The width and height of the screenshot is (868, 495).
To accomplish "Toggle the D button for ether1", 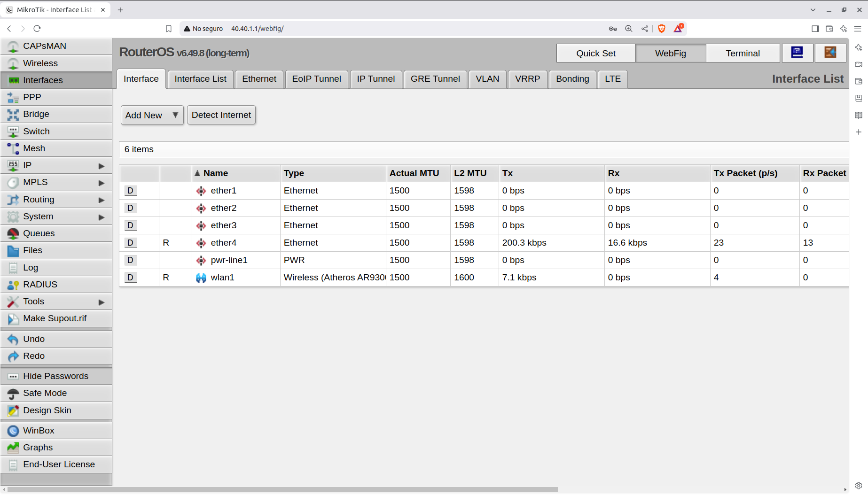I will pos(131,191).
